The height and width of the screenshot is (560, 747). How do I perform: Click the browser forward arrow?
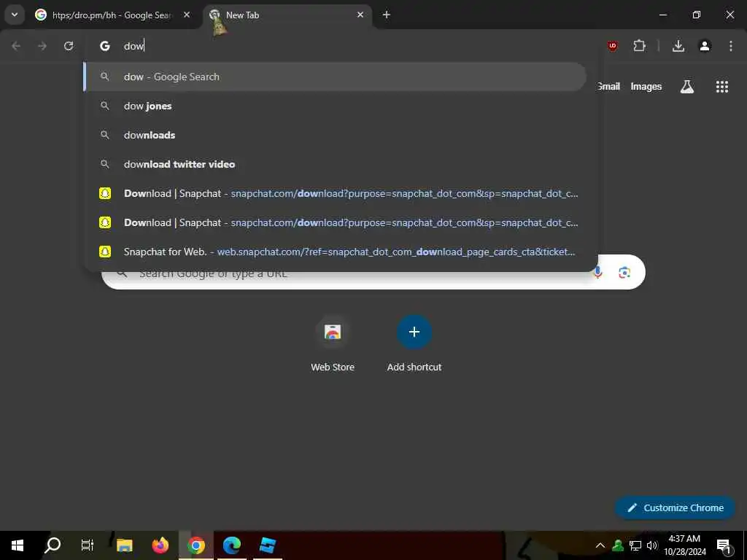42,46
